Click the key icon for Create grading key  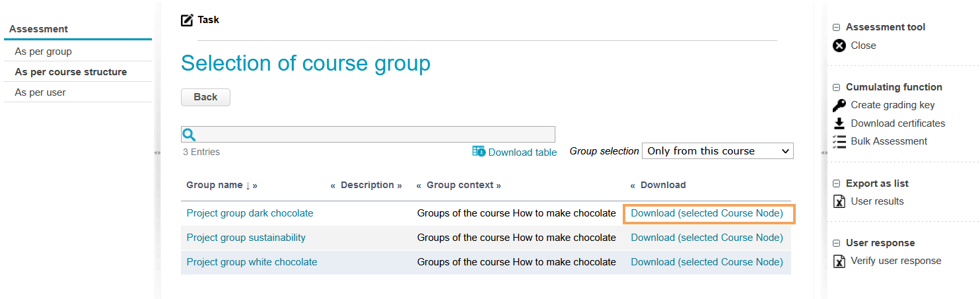click(839, 105)
